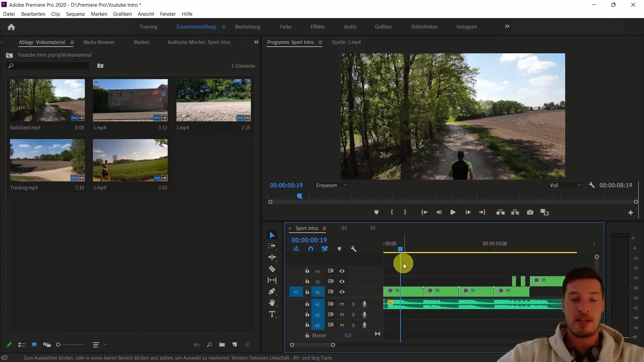The image size is (644, 362).
Task: Switch to Audio workspace
Action: tap(350, 27)
